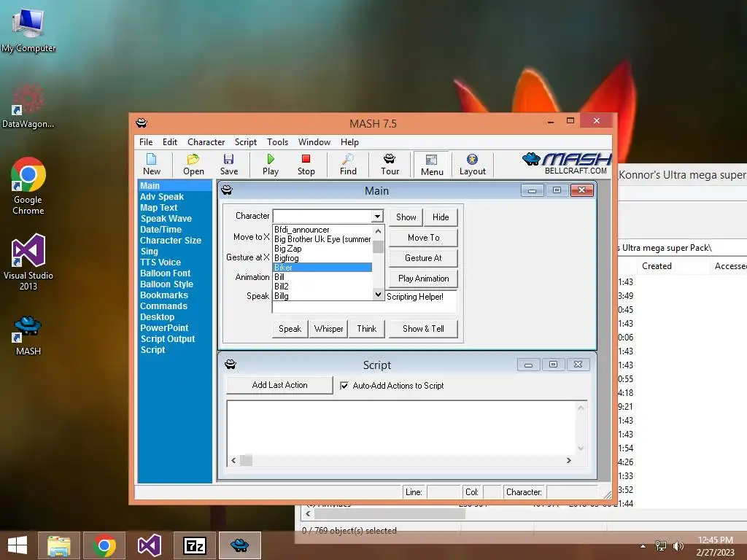Open a script file from toolbar
This screenshot has height=560, width=747.
point(193,164)
